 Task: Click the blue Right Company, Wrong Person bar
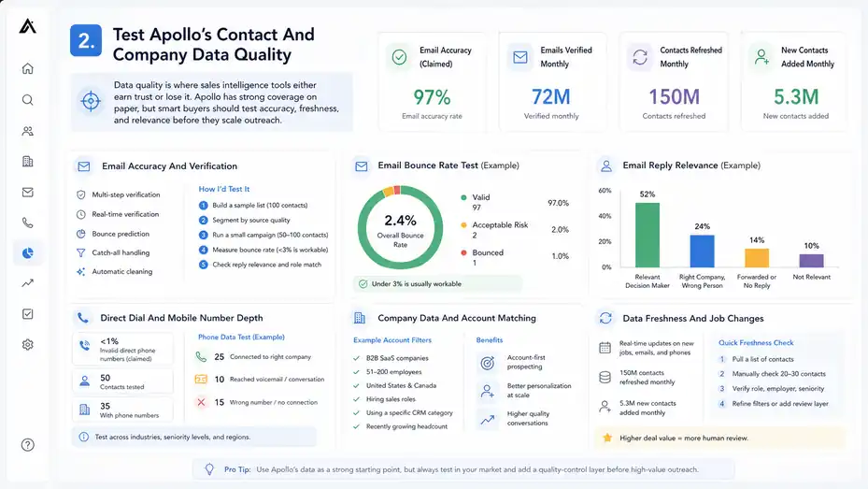(702, 251)
